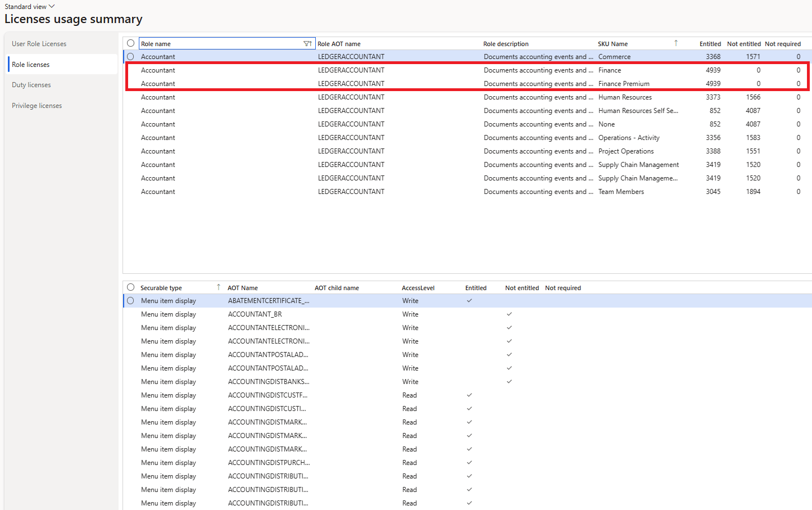The image size is (812, 510).
Task: Go to the Privilege licenses tab
Action: click(37, 106)
